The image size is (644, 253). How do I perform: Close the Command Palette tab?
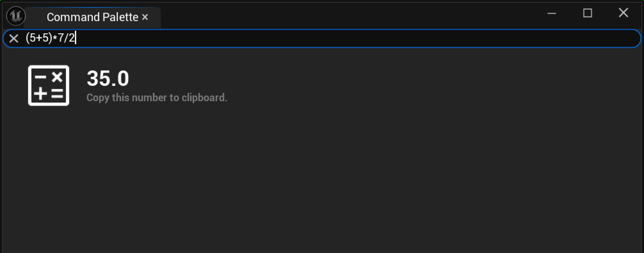pos(145,17)
